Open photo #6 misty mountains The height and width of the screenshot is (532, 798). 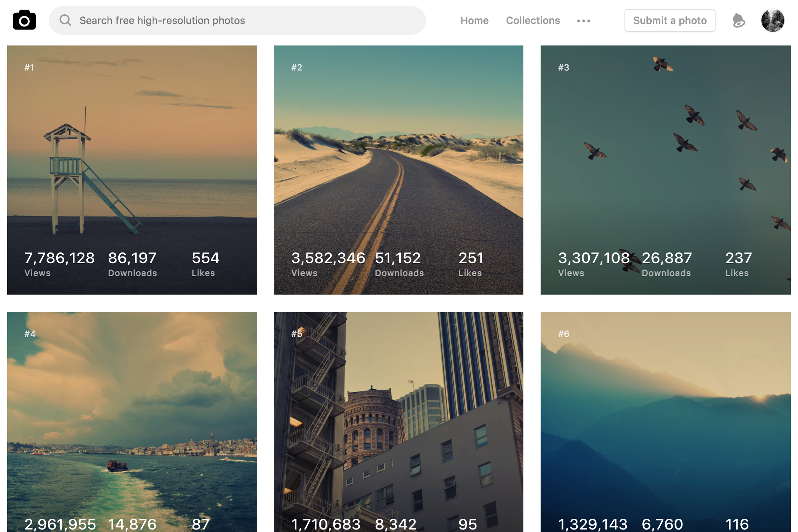click(665, 422)
